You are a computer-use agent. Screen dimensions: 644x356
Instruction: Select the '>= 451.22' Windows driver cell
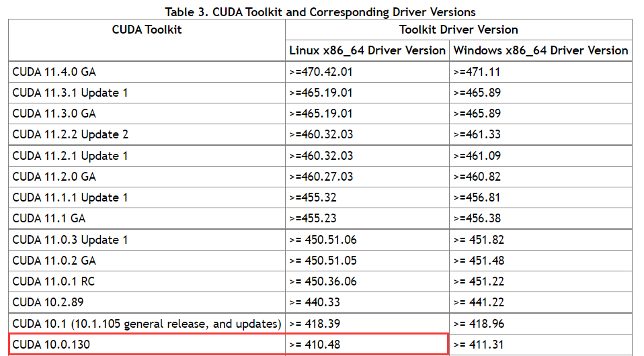point(540,281)
